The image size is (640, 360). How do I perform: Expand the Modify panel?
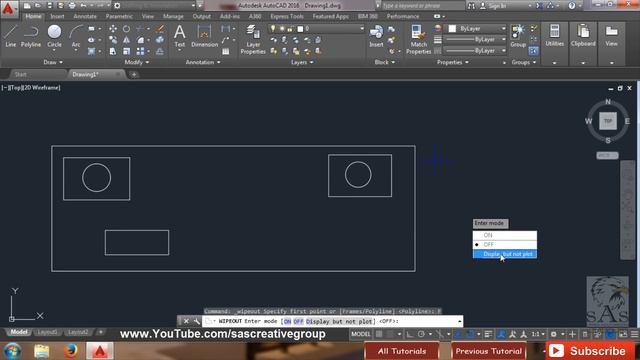(x=137, y=62)
